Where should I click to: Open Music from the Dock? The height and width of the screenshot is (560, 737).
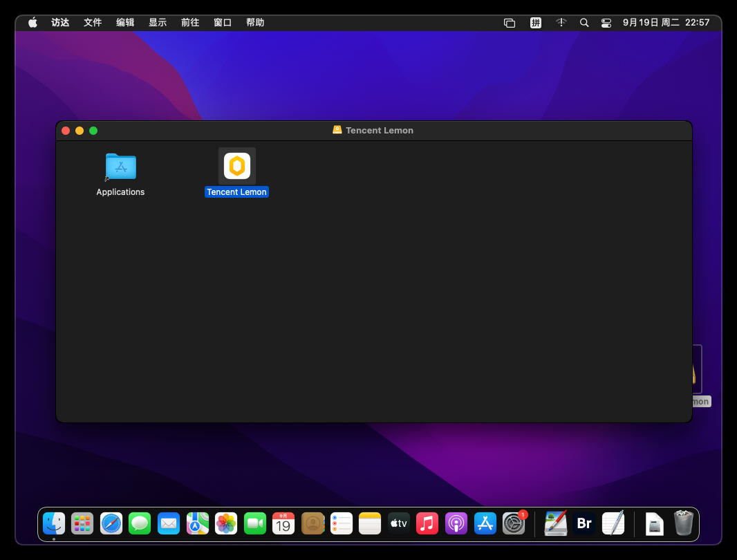[x=427, y=523]
